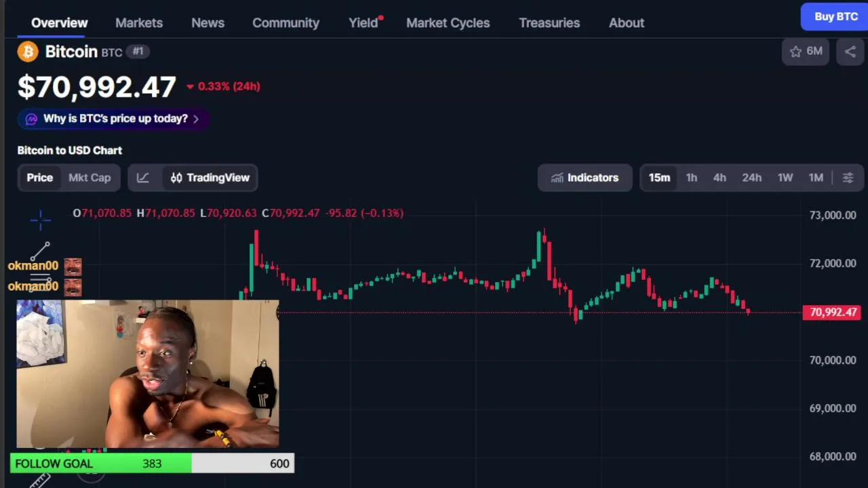Select the 24h timeframe

(x=751, y=178)
